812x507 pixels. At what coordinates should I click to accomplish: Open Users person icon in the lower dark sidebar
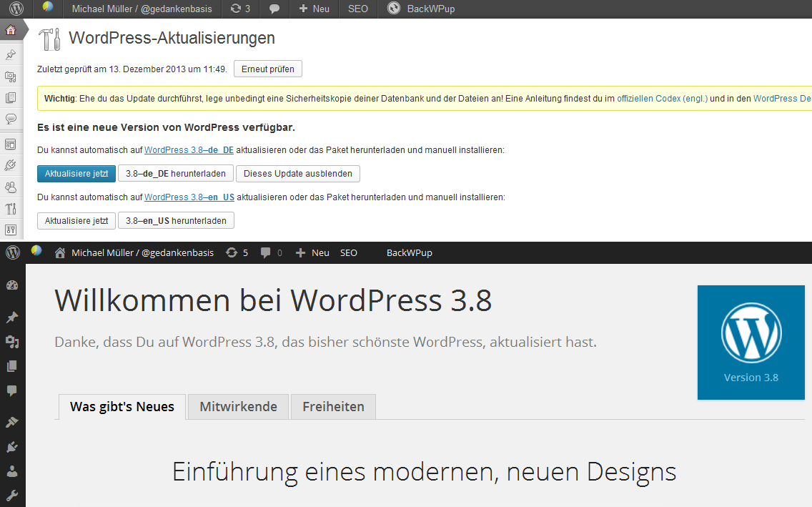(12, 471)
